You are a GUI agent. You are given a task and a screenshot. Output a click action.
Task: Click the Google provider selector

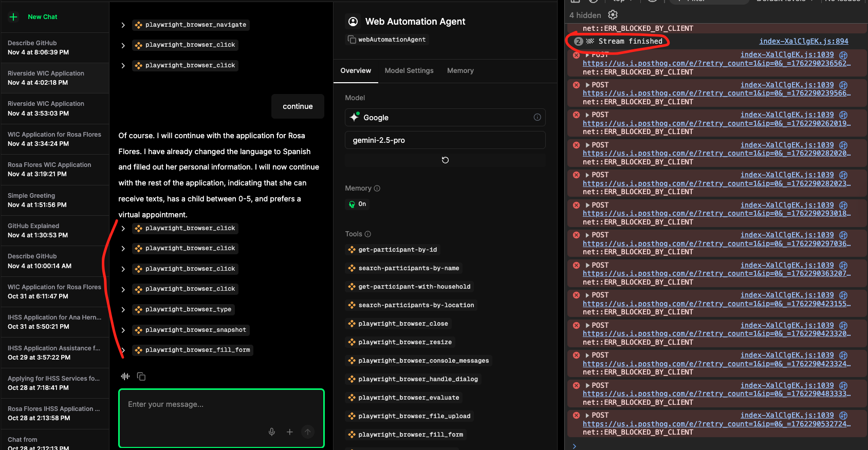click(445, 117)
